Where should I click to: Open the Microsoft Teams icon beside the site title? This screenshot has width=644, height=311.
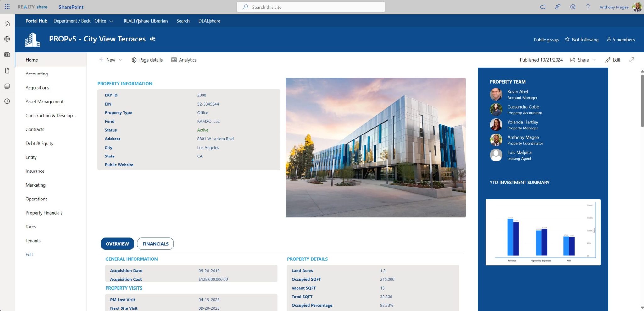point(153,39)
